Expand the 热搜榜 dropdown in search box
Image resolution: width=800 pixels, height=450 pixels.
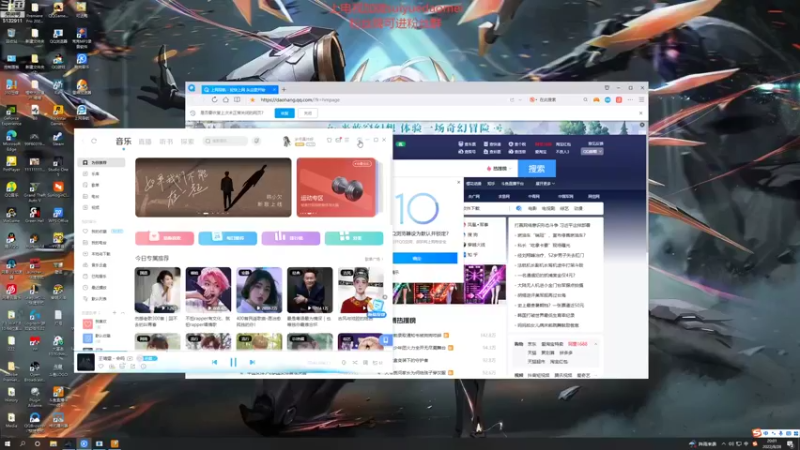[499, 168]
